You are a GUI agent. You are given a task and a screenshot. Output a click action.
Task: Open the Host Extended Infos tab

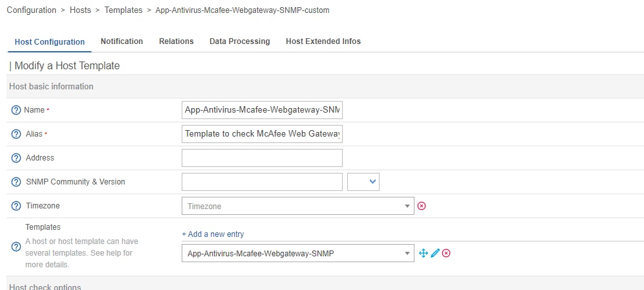point(323,41)
